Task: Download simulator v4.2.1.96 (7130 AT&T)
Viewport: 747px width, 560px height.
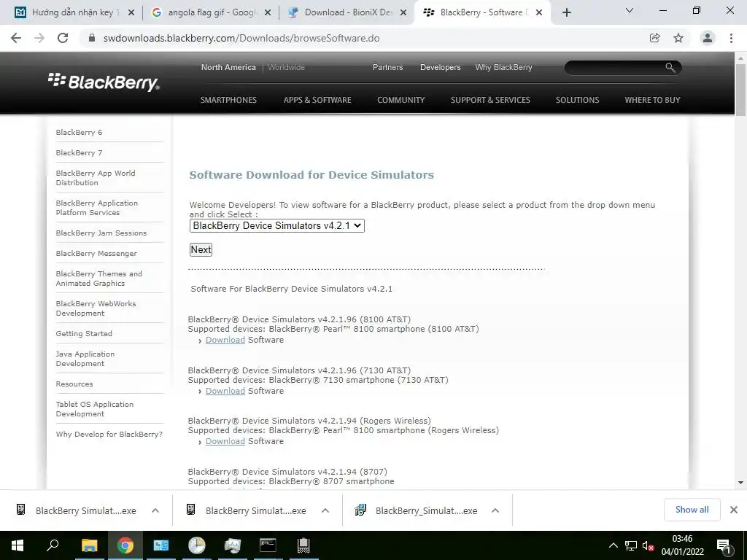Action: pyautogui.click(x=225, y=391)
